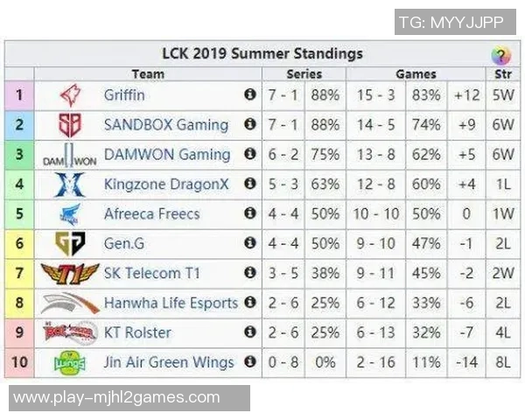Viewport: 525px width, 420px height.
Task: Click the Griffin team logo
Action: (x=69, y=95)
